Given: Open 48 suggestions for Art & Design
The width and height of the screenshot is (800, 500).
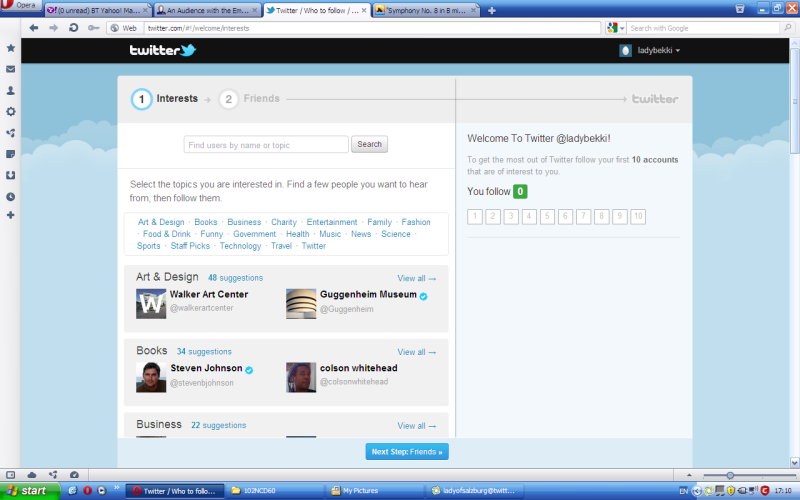Looking at the screenshot, I should pyautogui.click(x=235, y=278).
